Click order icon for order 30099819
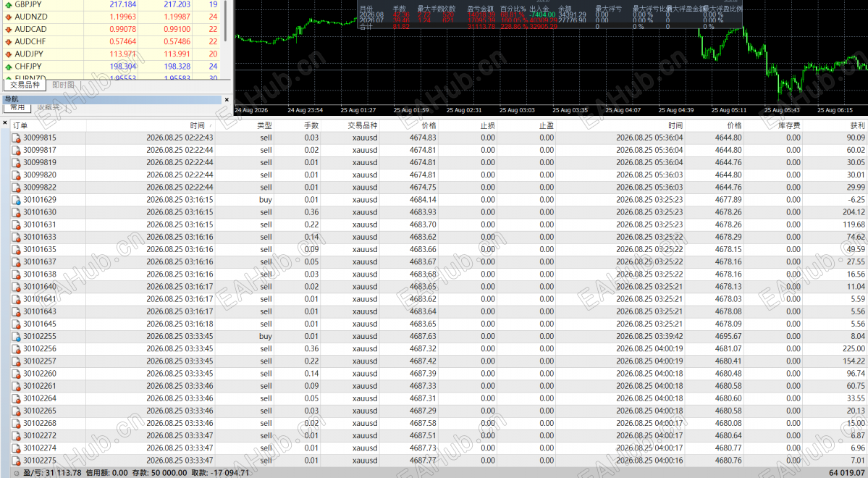Viewport: 868px width, 478px height. 17,163
